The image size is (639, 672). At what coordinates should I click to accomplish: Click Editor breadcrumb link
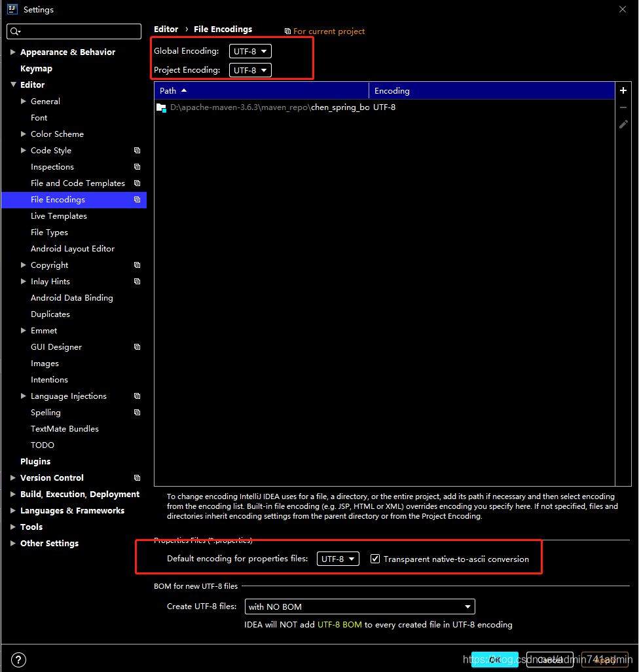click(x=166, y=29)
